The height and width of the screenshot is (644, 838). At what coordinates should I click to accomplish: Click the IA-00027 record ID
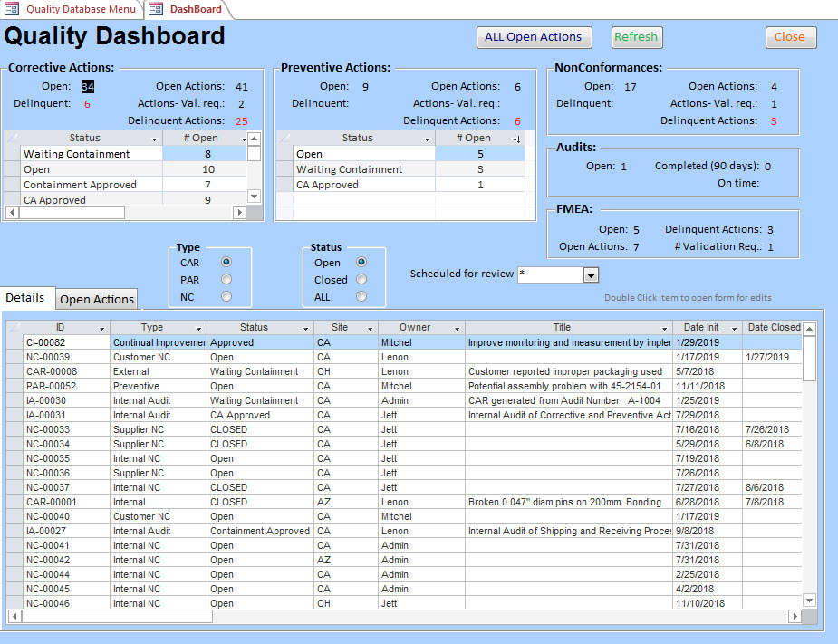click(46, 531)
